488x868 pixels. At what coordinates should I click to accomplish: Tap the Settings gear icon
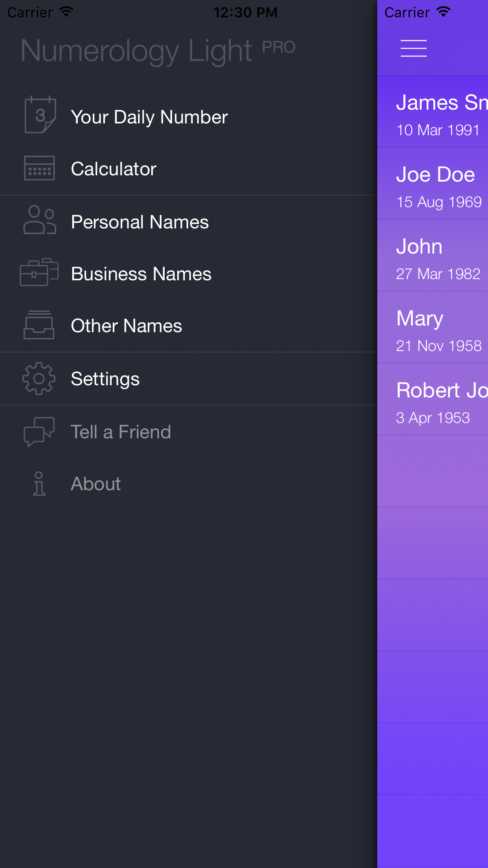tap(39, 379)
